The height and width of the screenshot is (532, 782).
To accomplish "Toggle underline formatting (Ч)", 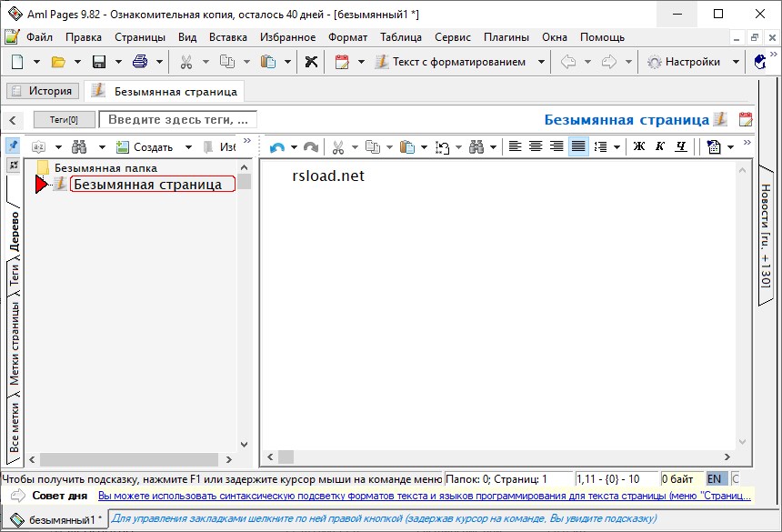I will tap(680, 147).
